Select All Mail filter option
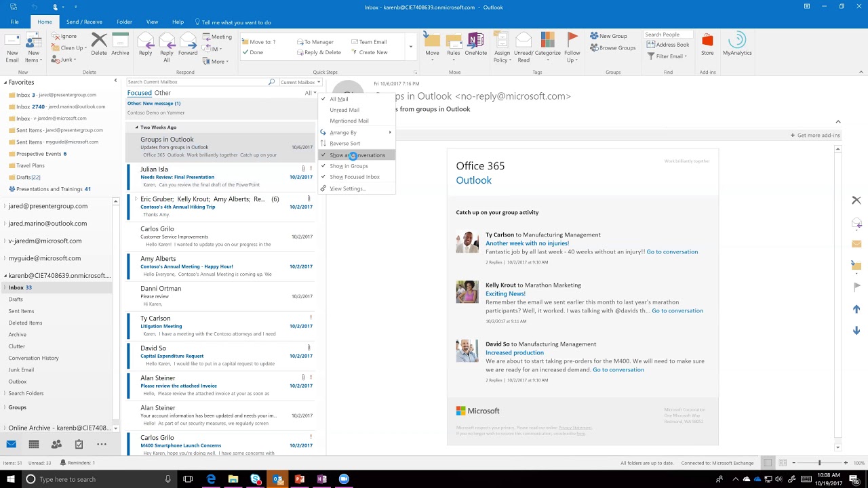This screenshot has width=868, height=488. [357, 99]
